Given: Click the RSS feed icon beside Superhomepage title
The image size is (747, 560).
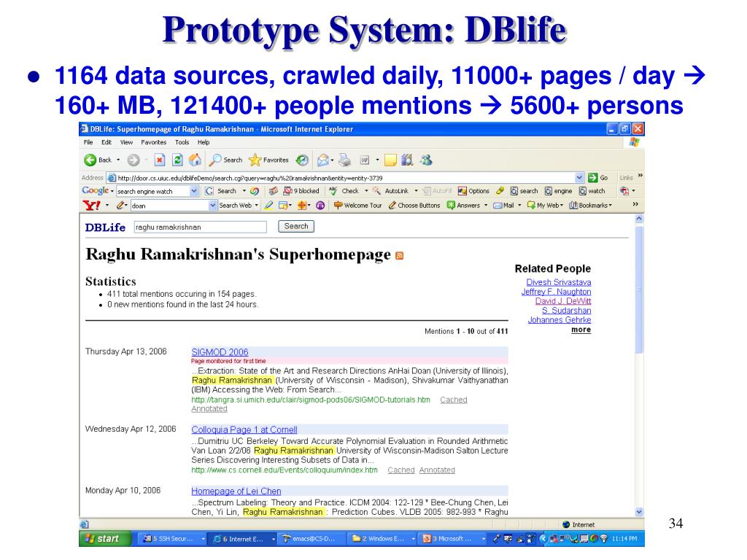Looking at the screenshot, I should [x=399, y=256].
